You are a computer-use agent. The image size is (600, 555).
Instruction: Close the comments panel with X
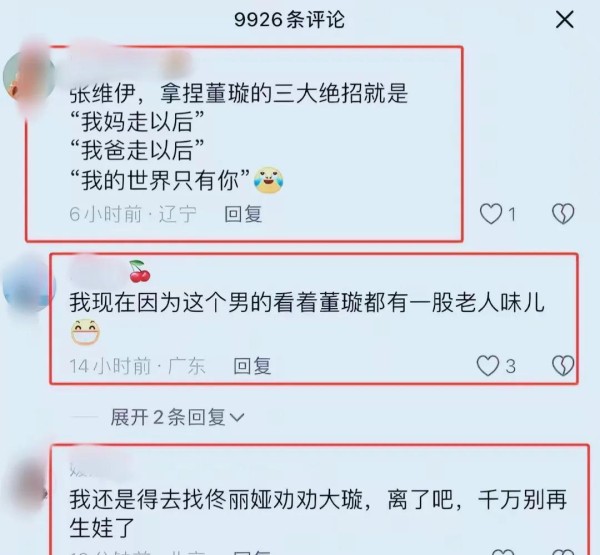coord(564,20)
